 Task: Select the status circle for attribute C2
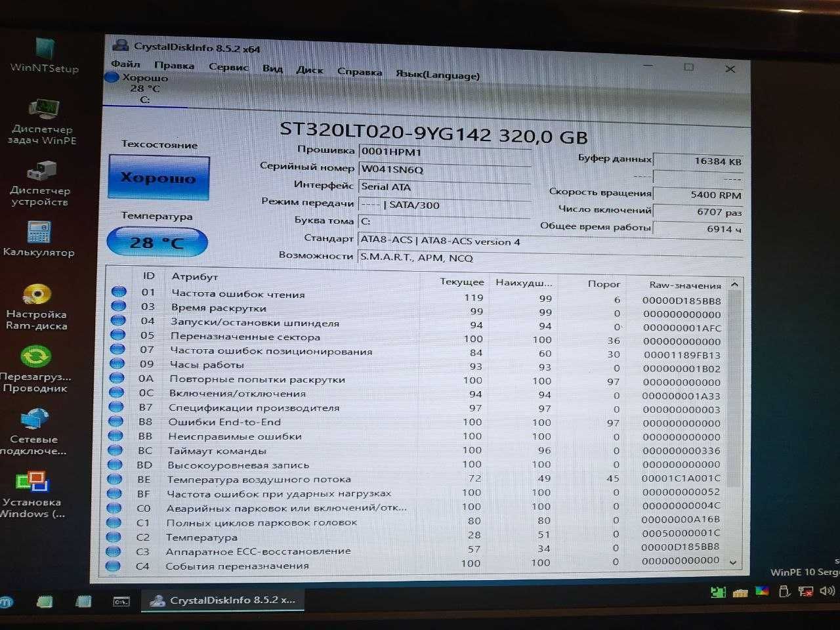[x=114, y=536]
